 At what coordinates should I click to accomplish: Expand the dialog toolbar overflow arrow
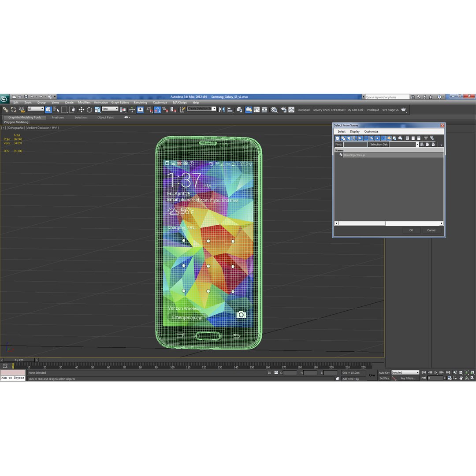tap(441, 145)
